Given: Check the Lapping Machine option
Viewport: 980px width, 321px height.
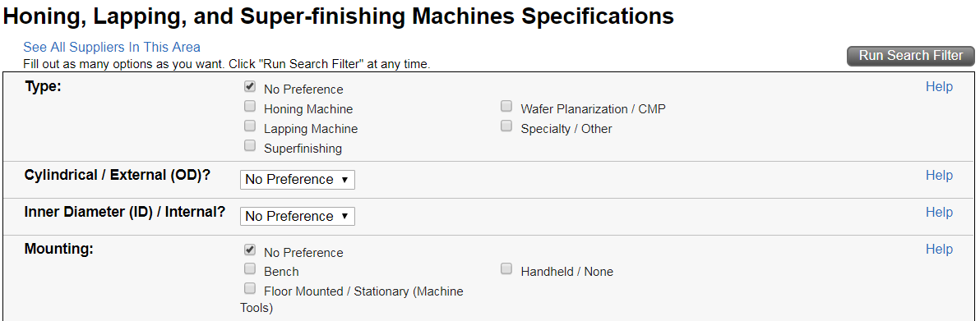Looking at the screenshot, I should (250, 126).
